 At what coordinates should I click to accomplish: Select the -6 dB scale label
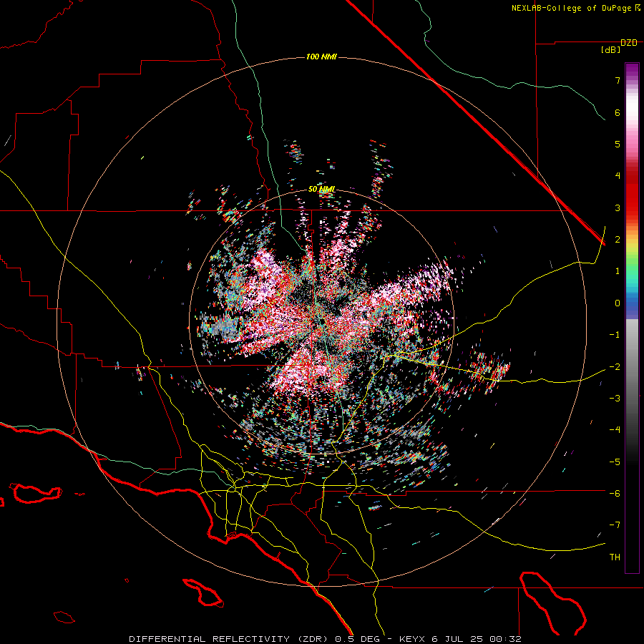[615, 493]
